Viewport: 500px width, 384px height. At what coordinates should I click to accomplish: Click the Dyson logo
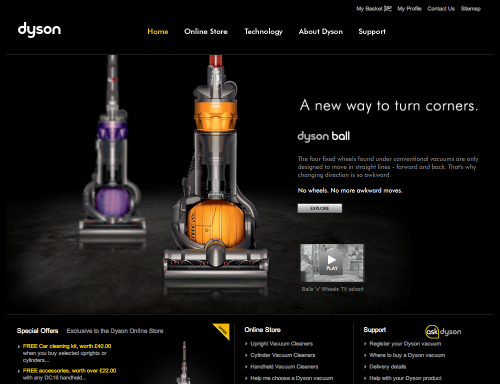39,30
